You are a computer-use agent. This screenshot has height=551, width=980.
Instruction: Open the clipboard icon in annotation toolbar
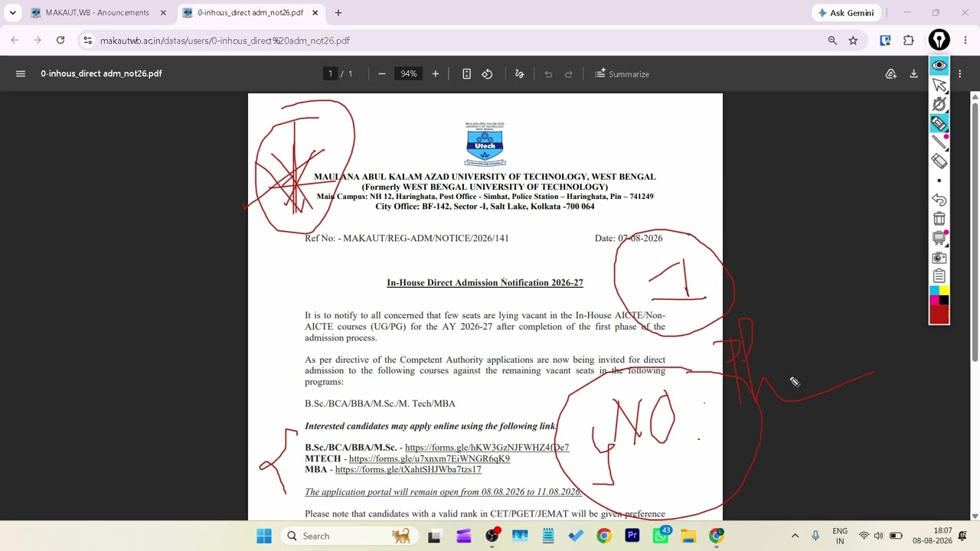[x=939, y=276]
